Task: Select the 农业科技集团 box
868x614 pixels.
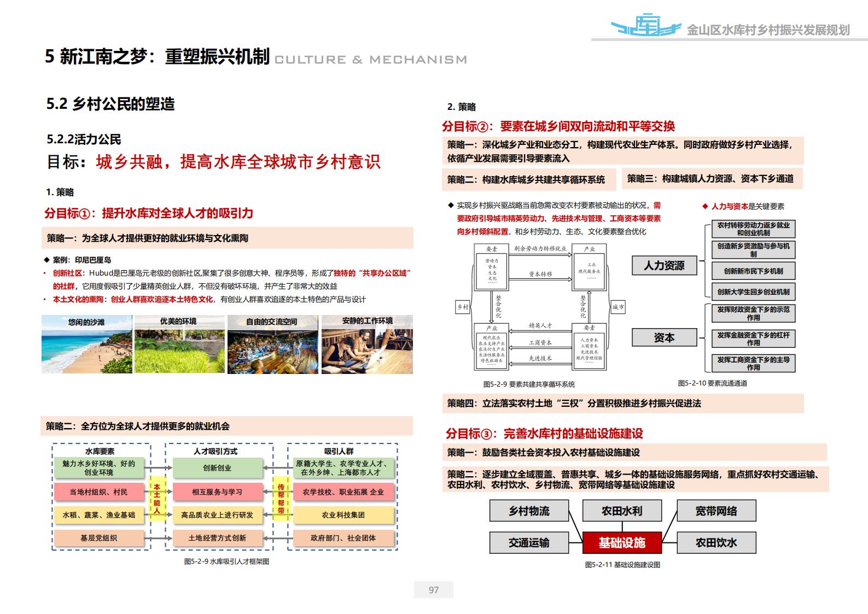Action: [x=344, y=515]
